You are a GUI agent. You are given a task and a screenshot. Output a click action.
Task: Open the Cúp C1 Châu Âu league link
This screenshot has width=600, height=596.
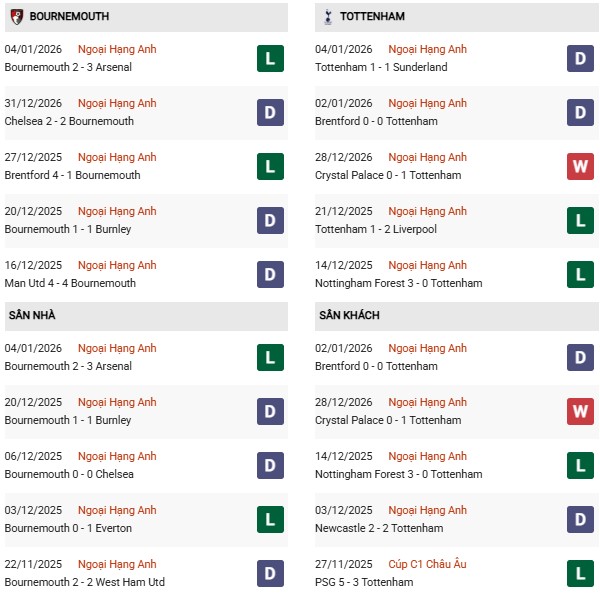point(427,564)
